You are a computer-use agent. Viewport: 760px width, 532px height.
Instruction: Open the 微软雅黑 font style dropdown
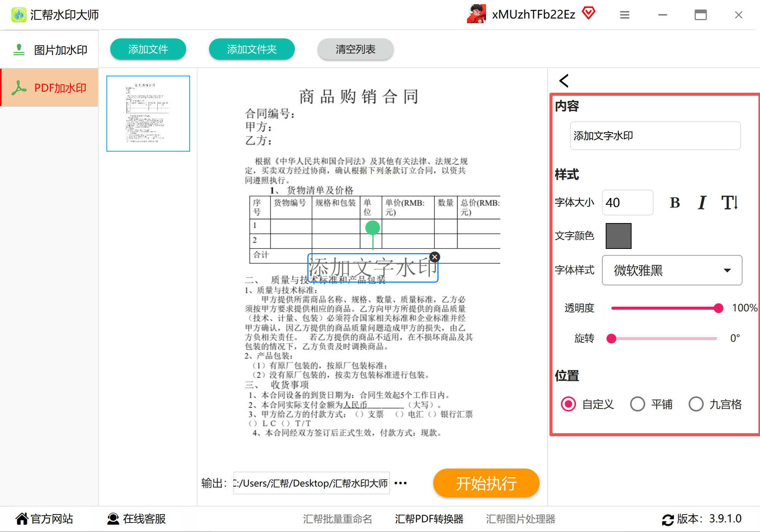[x=672, y=270]
